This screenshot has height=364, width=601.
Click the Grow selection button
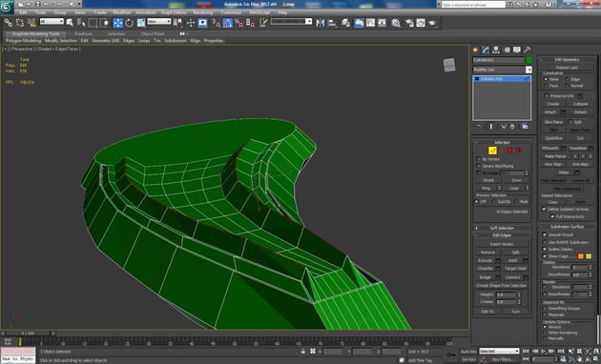click(x=516, y=180)
